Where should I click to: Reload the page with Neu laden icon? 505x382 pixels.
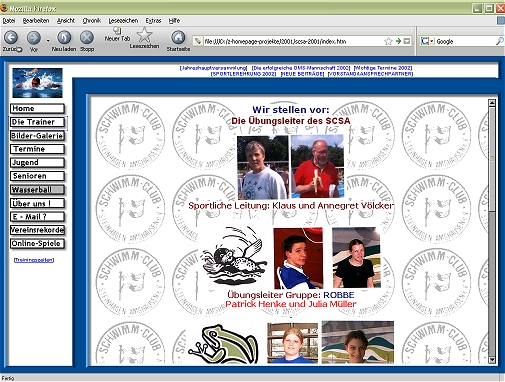tap(64, 37)
